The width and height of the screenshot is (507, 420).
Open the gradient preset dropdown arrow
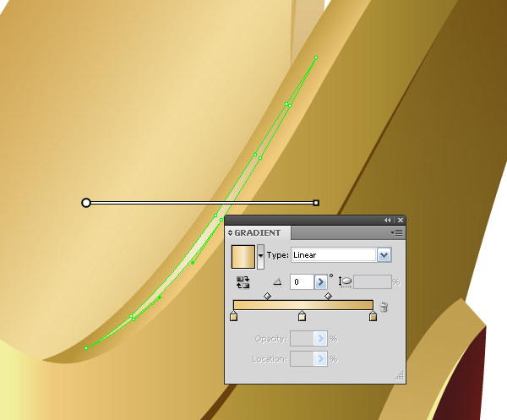click(x=260, y=257)
